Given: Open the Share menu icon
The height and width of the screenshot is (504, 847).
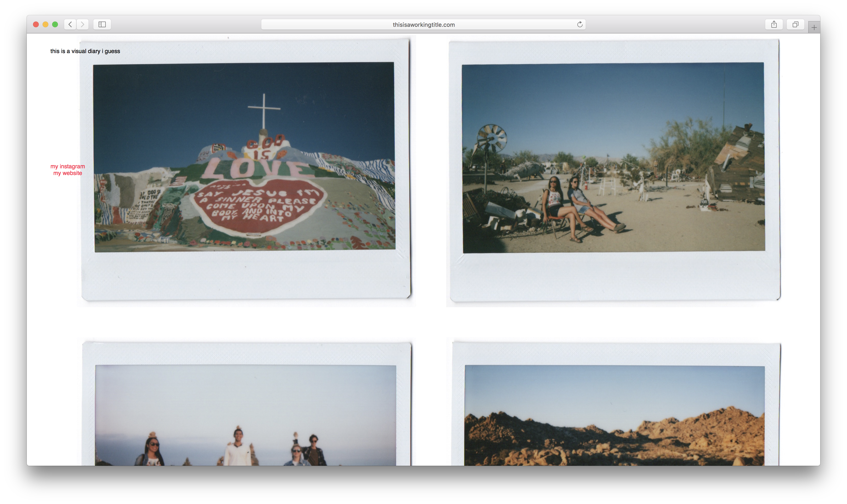Looking at the screenshot, I should [x=774, y=24].
